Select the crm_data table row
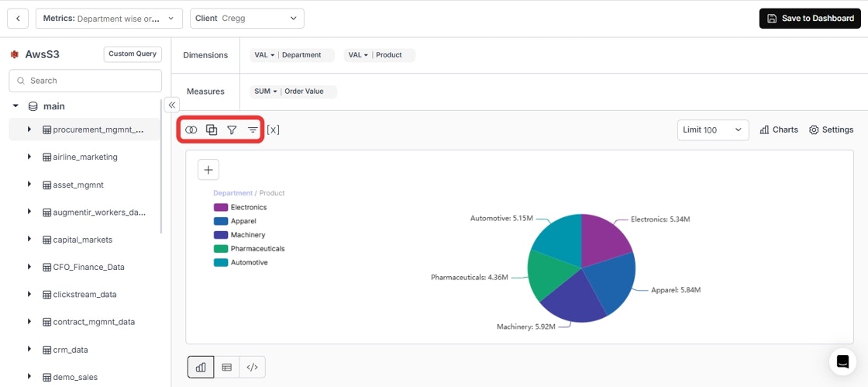 click(x=84, y=349)
